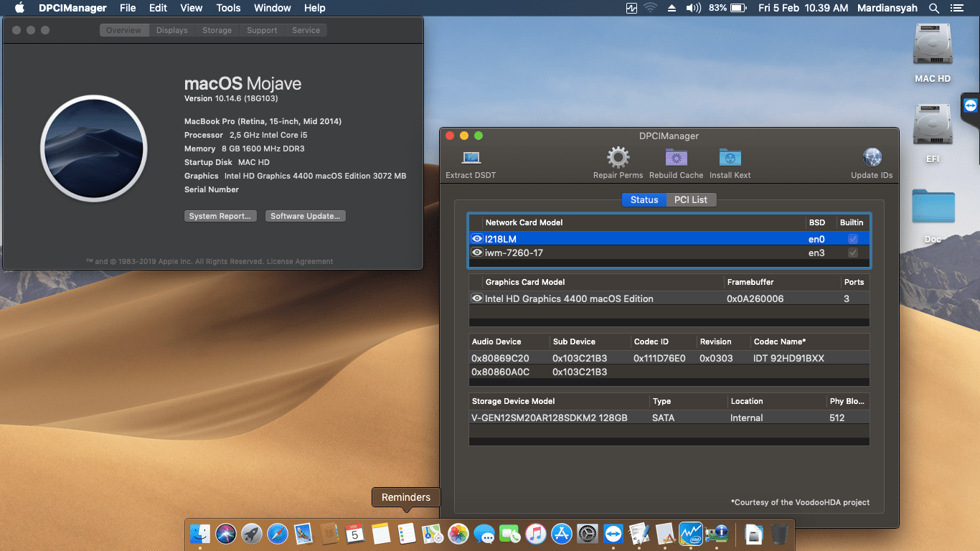Image resolution: width=980 pixels, height=551 pixels.
Task: Open Calendar dock icon showing 5
Action: point(355,533)
